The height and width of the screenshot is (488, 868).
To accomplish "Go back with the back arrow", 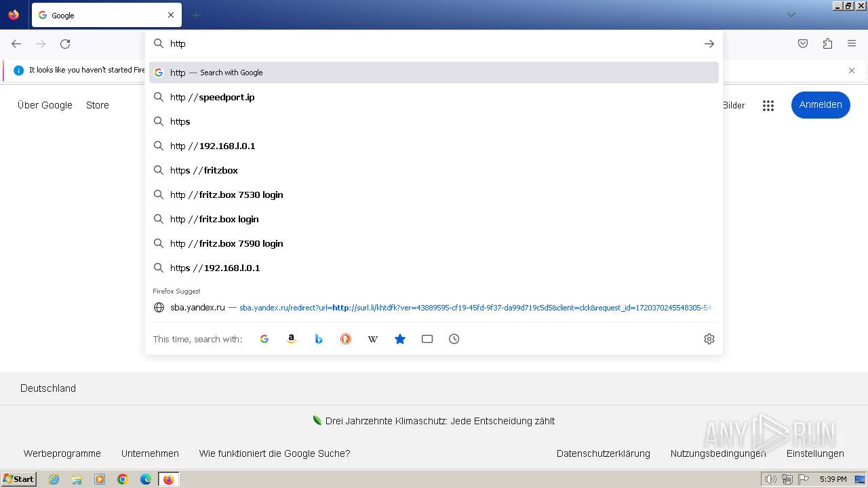I will (16, 43).
